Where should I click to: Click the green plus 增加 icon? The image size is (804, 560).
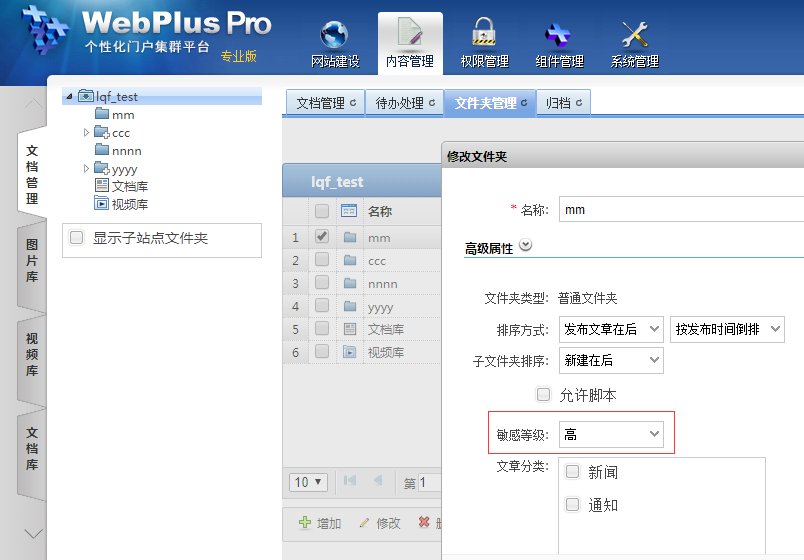[305, 523]
